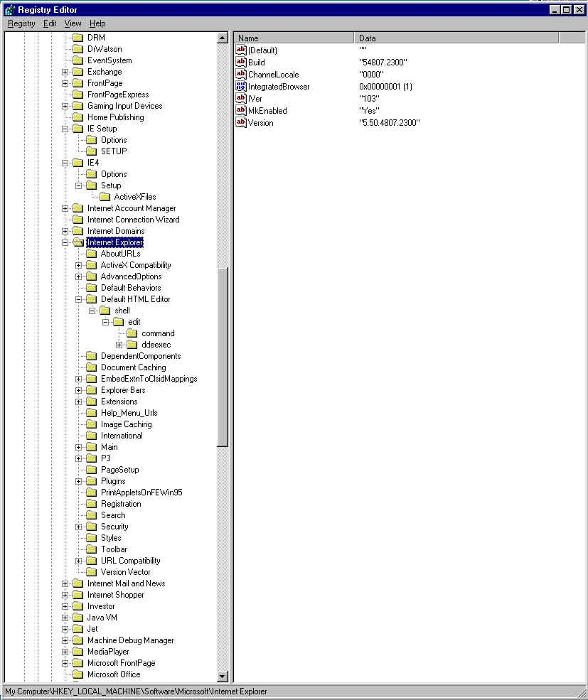588x700 pixels.
Task: Click the string icon beside Version value
Action: pyautogui.click(x=241, y=122)
